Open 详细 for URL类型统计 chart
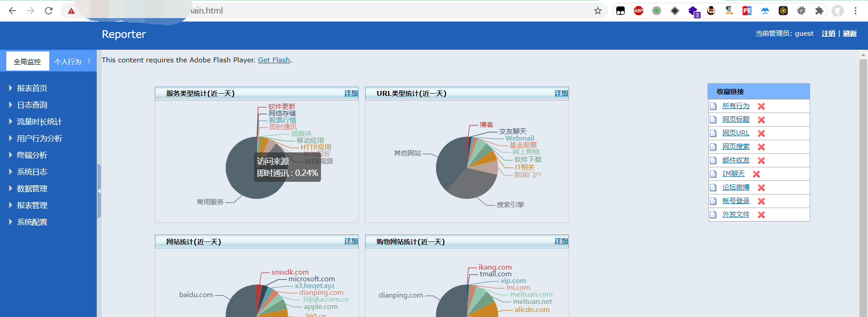The width and height of the screenshot is (868, 317). [561, 93]
